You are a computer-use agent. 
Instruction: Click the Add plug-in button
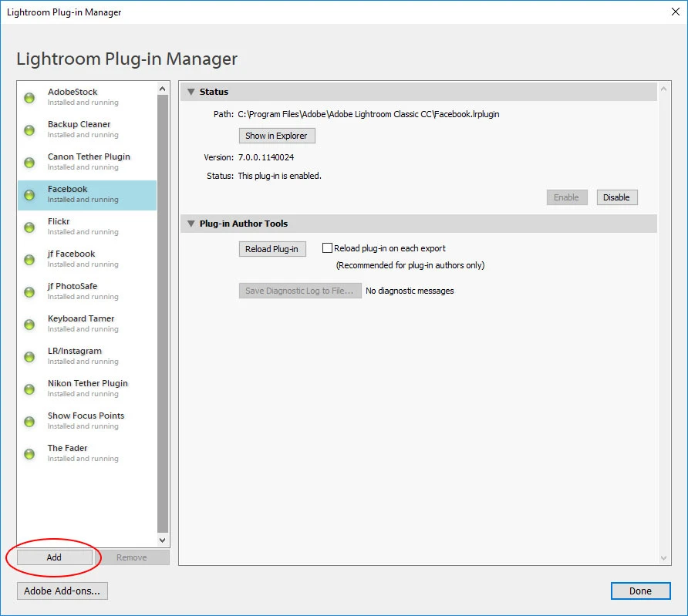click(55, 557)
